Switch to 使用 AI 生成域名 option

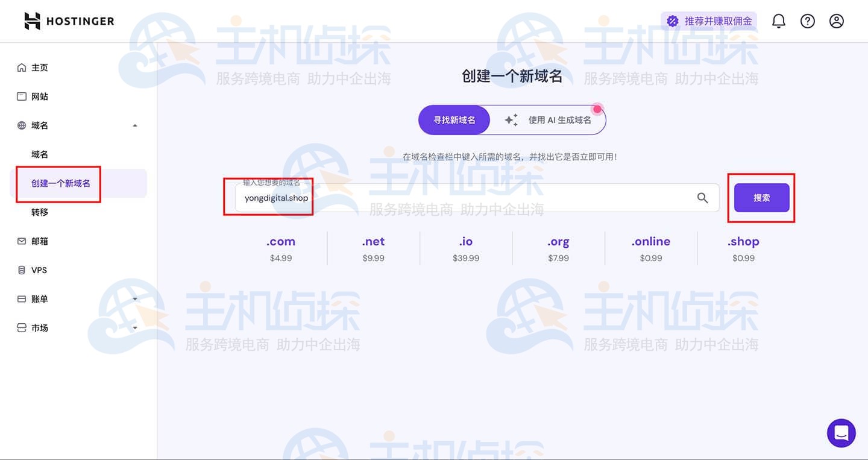(559, 120)
